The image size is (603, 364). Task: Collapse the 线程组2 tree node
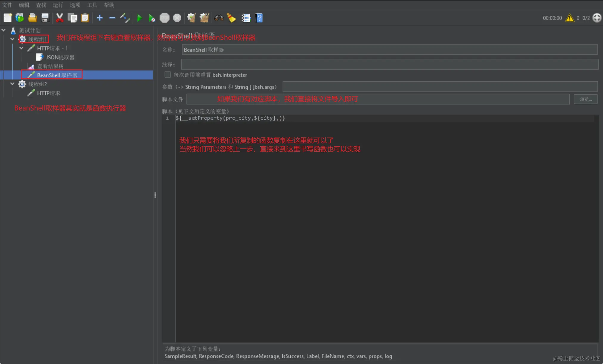12,84
